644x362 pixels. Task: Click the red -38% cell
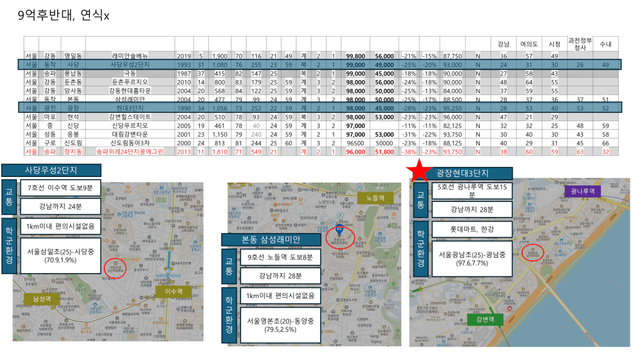409,152
